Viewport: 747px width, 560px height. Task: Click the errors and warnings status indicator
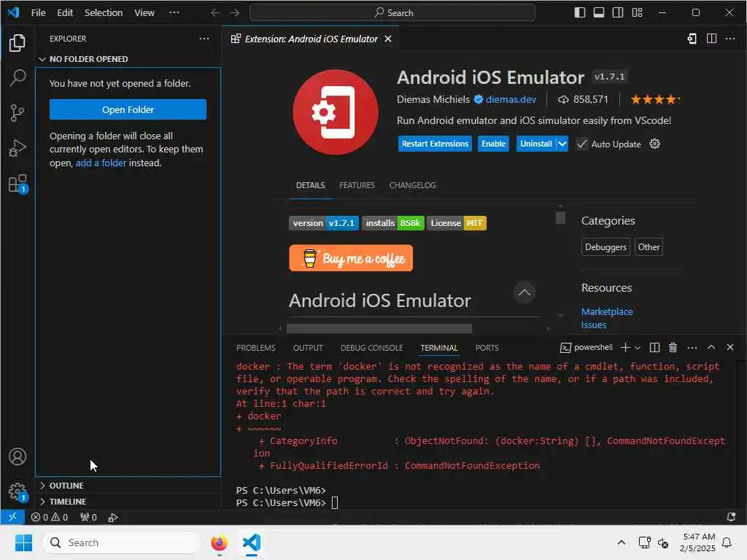50,517
